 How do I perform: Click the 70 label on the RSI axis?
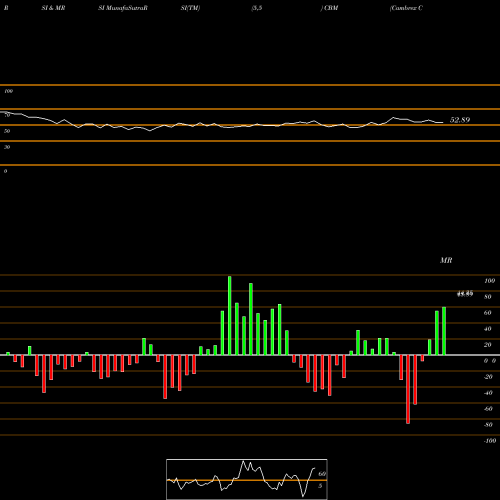point(7,115)
